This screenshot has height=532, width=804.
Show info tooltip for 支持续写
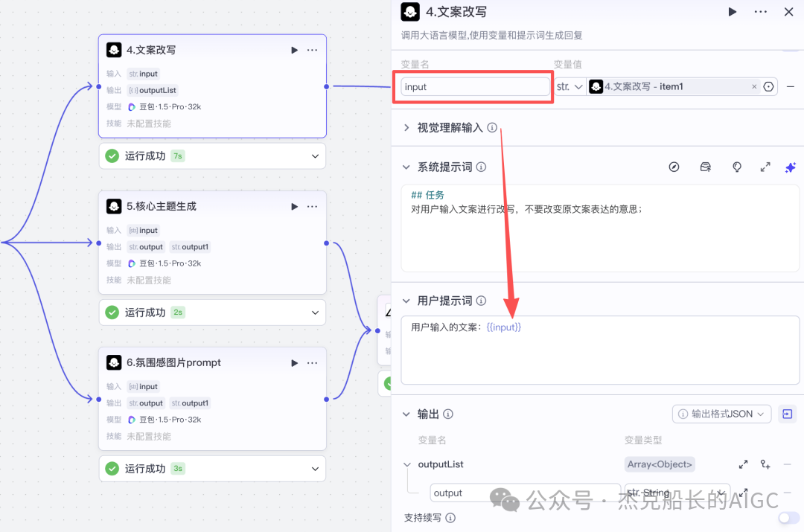click(450, 518)
